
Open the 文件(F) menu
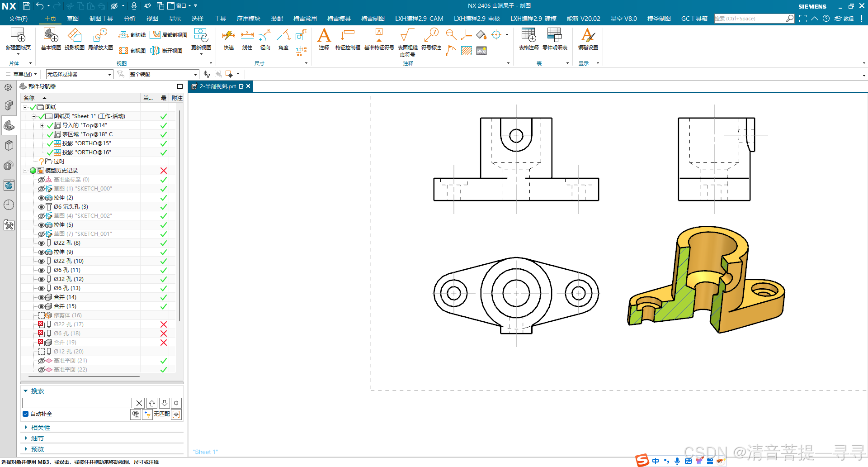(18, 19)
